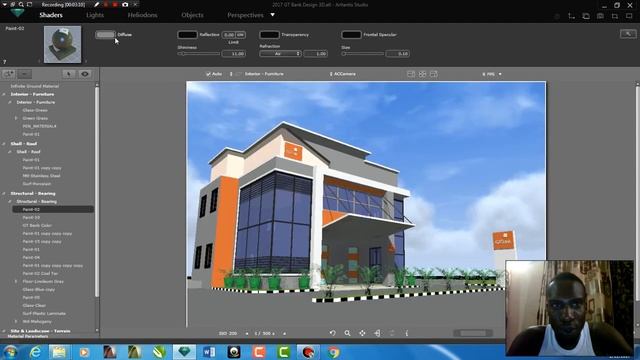The width and height of the screenshot is (640, 360).
Task: Adjust the specular Size slider
Action: (x=362, y=53)
